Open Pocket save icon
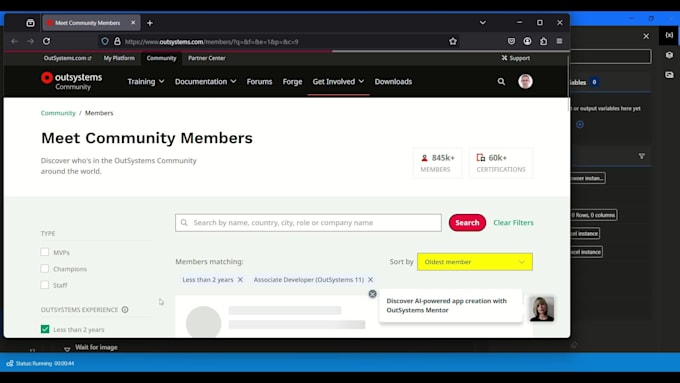Image resolution: width=680 pixels, height=383 pixels. [x=511, y=41]
